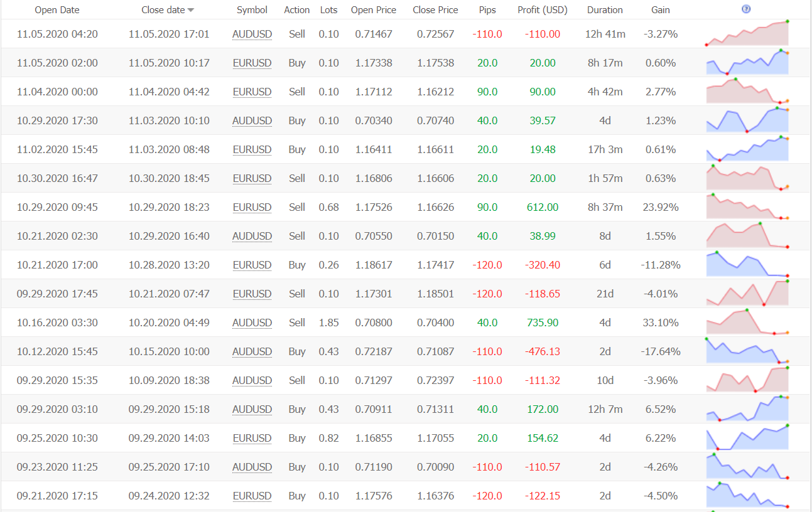Sort by the Duration column header
This screenshot has width=812, height=512.
605,10
